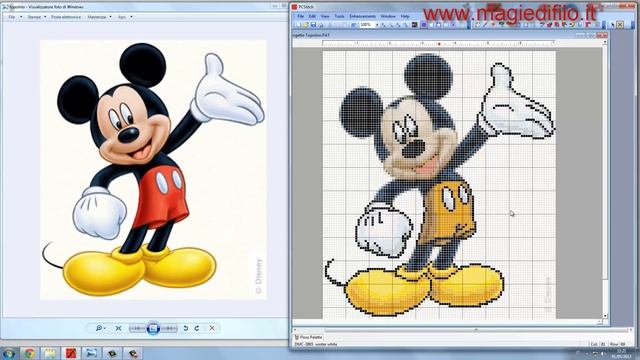
Task: Click the red X delete icon in Photo Viewer
Action: (212, 328)
